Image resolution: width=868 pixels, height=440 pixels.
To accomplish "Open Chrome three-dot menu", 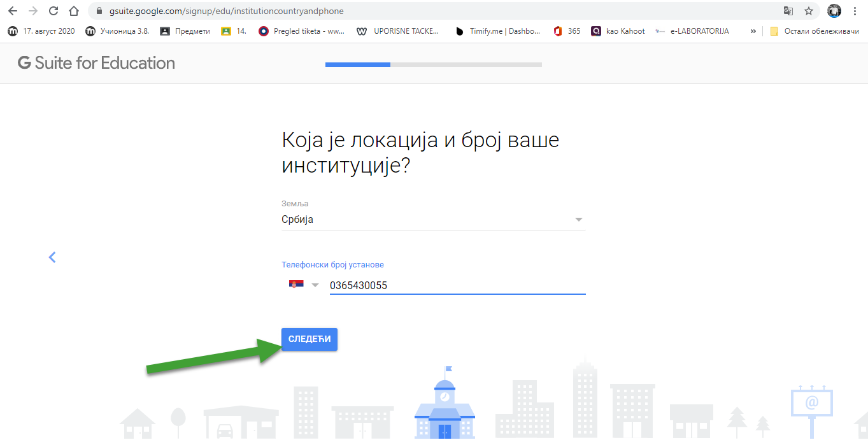I will click(855, 11).
